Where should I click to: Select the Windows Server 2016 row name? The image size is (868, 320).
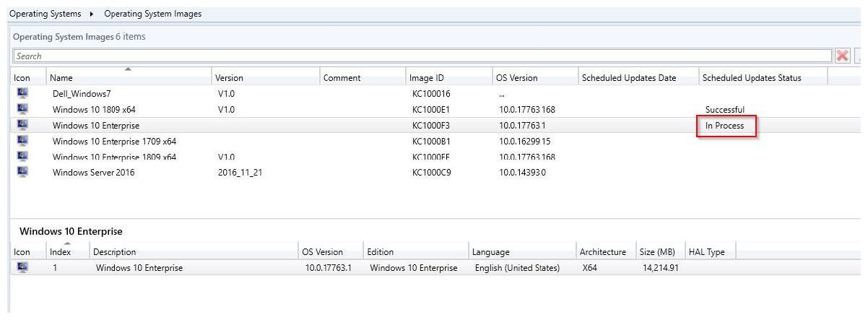tap(93, 173)
